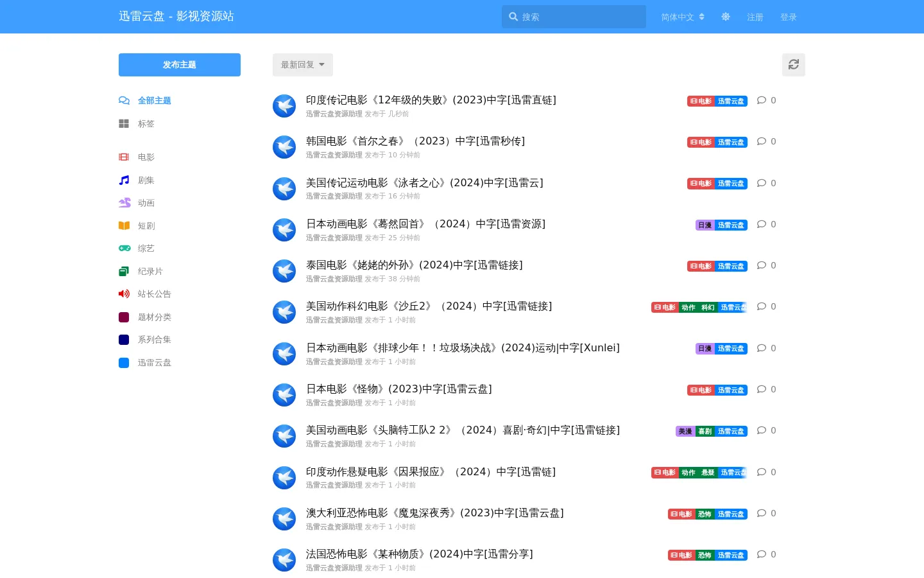Click the 登录 link

[789, 17]
